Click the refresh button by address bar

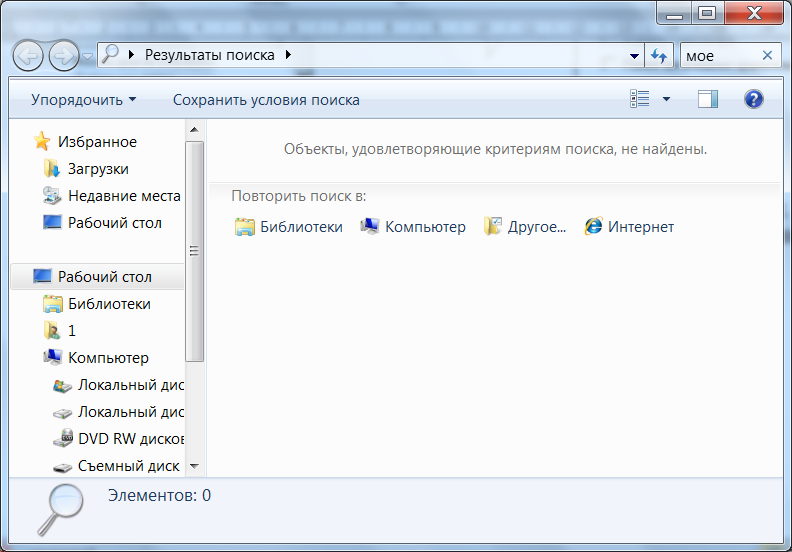(x=659, y=56)
